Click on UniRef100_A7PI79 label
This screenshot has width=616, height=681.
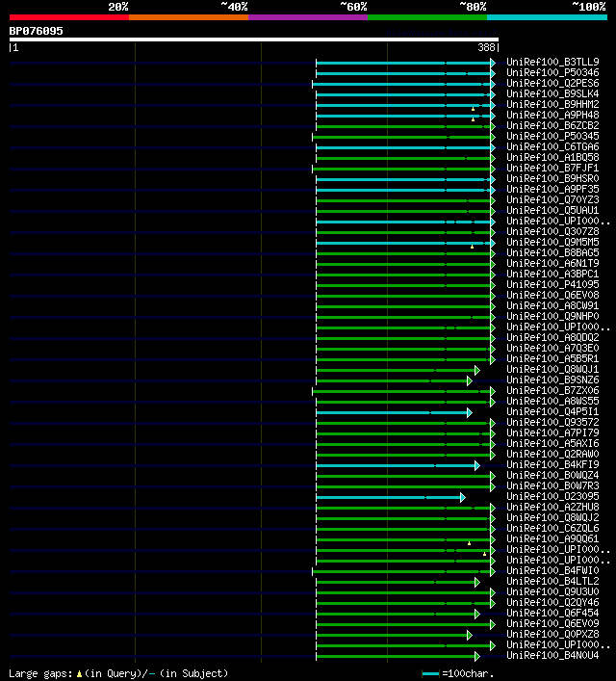pyautogui.click(x=552, y=433)
